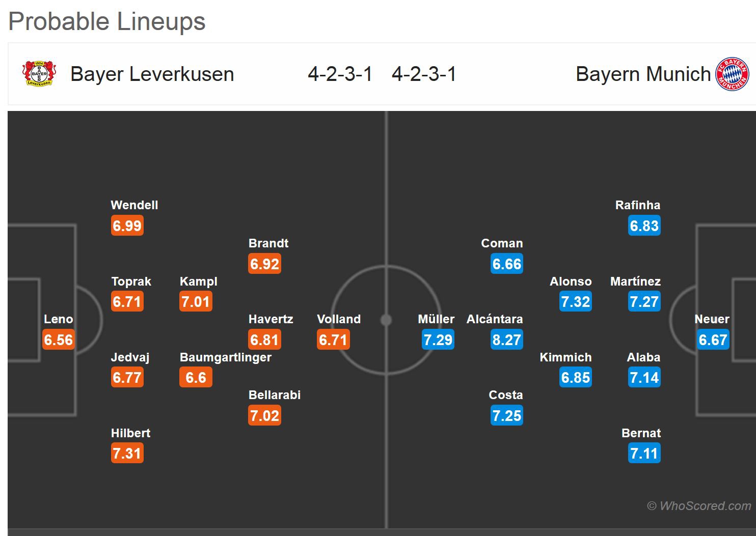
Task: Click Leno's 6.56 rating badge
Action: (x=58, y=340)
